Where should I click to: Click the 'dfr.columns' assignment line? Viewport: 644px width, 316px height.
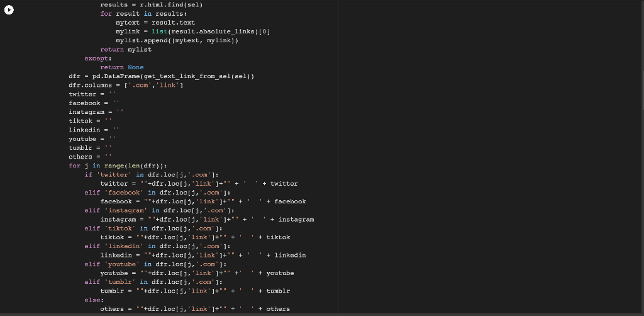coord(126,85)
